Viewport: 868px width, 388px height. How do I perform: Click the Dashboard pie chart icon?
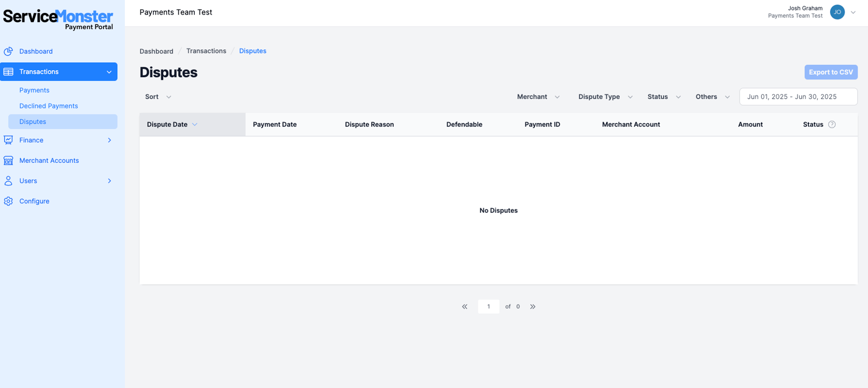pos(8,51)
